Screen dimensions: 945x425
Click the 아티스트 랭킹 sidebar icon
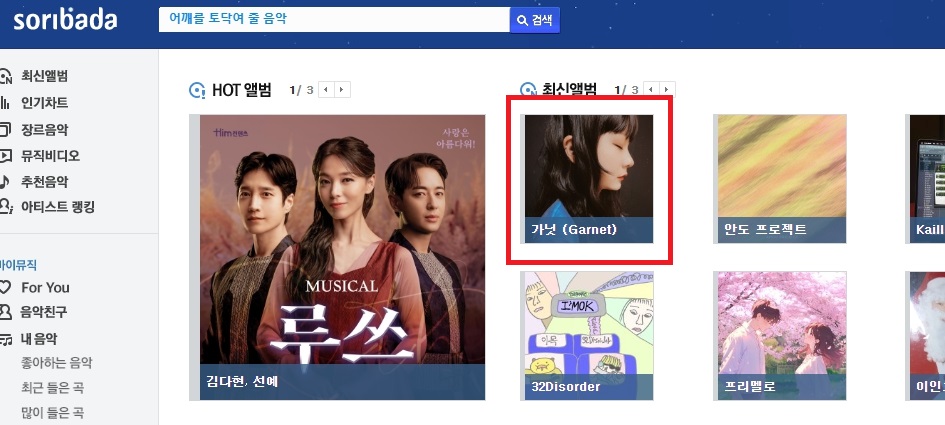[6, 207]
